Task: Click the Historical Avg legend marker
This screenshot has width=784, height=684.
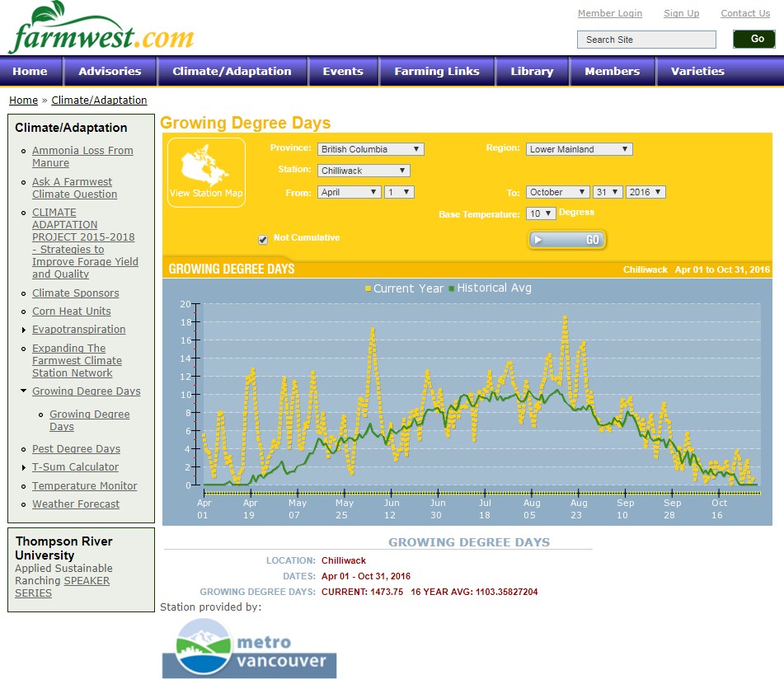Action: pyautogui.click(x=452, y=288)
